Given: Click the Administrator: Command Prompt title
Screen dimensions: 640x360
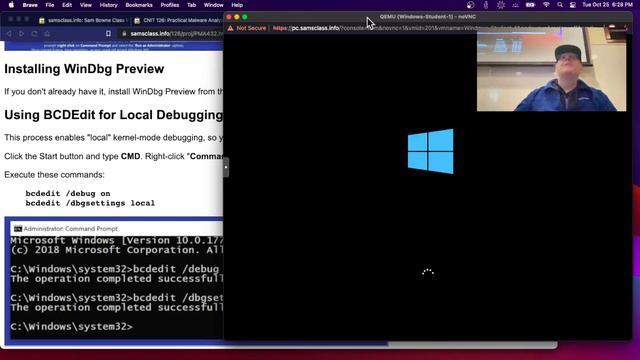Looking at the screenshot, I should point(70,229).
